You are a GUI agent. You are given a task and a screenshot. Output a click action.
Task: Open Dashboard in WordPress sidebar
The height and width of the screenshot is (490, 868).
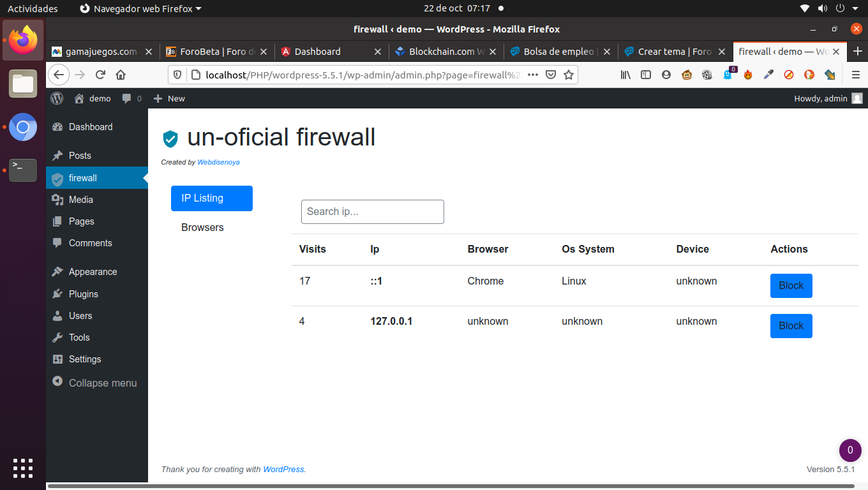[x=97, y=127]
